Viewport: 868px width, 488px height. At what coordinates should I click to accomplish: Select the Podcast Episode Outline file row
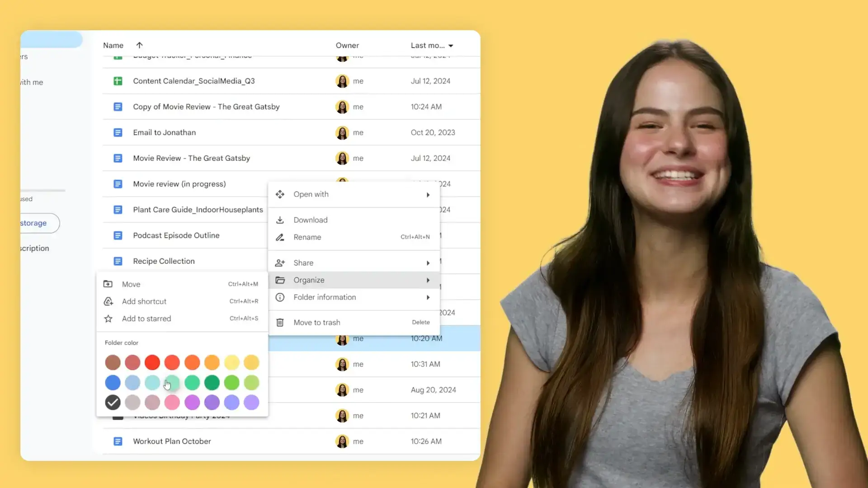pos(176,235)
